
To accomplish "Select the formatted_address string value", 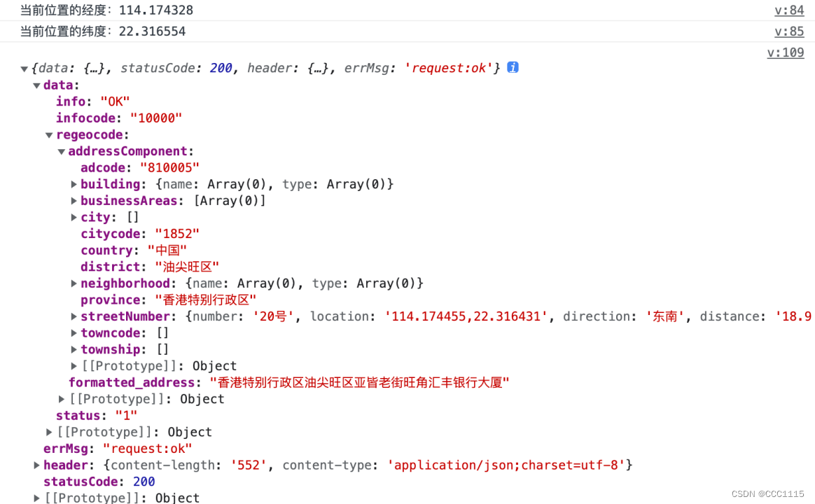I will pyautogui.click(x=359, y=383).
